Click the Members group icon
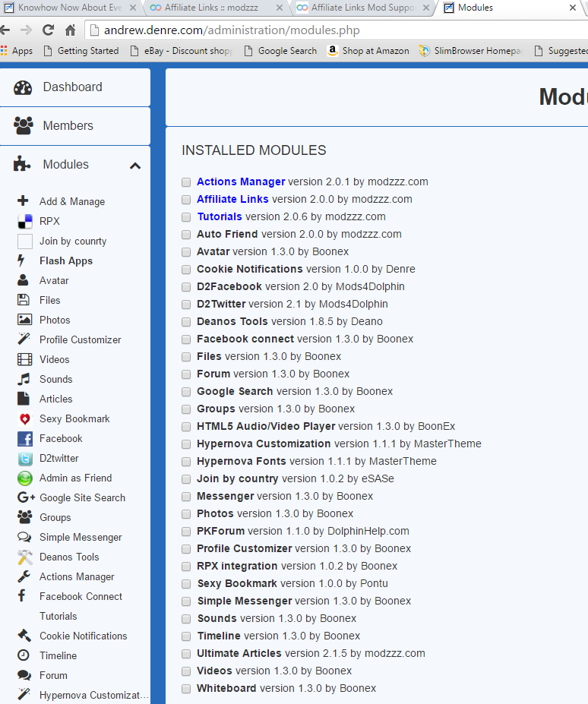The image size is (588, 704). pos(24,126)
